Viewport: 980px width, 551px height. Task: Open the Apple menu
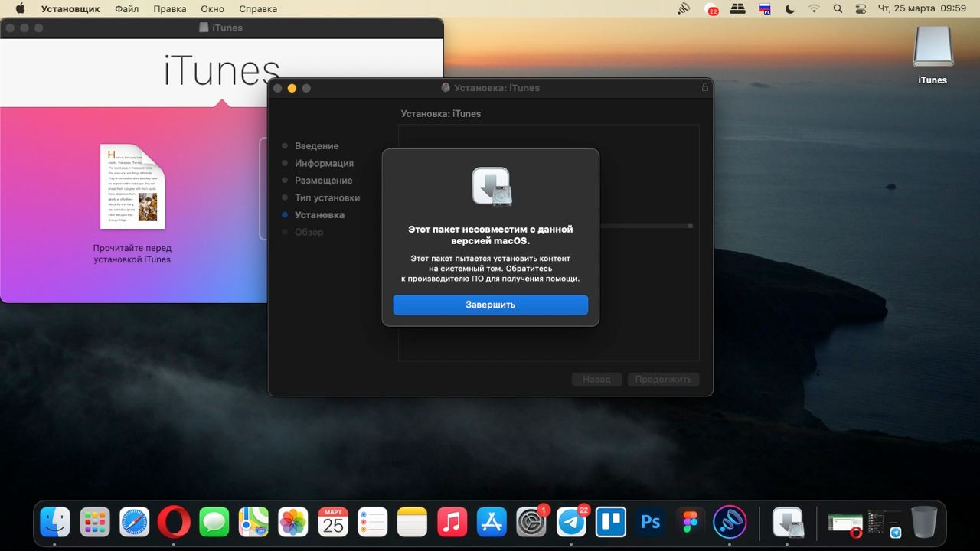pyautogui.click(x=21, y=9)
